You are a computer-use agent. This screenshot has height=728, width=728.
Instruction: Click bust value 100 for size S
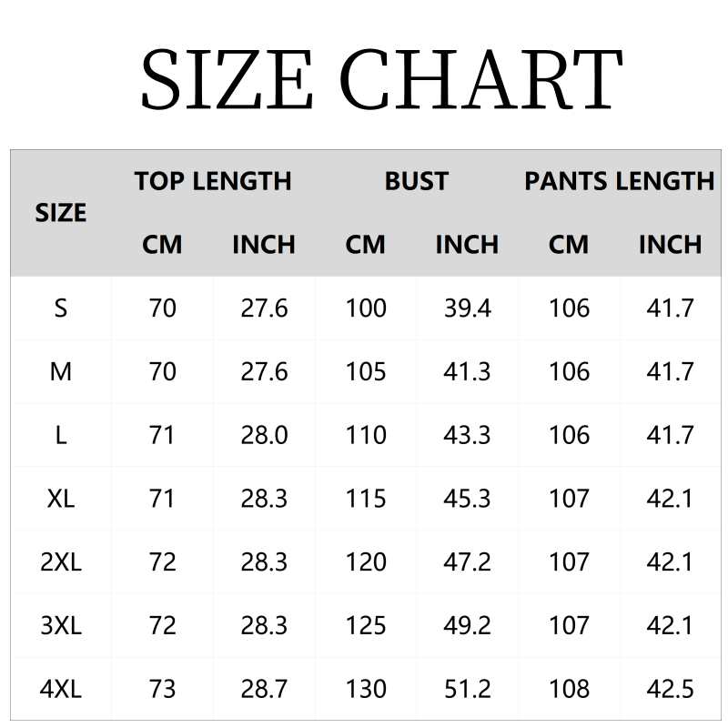tap(366, 308)
